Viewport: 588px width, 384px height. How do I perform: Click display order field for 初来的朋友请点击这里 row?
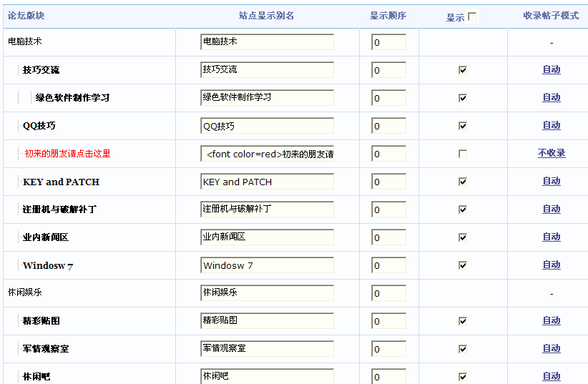[x=389, y=153]
